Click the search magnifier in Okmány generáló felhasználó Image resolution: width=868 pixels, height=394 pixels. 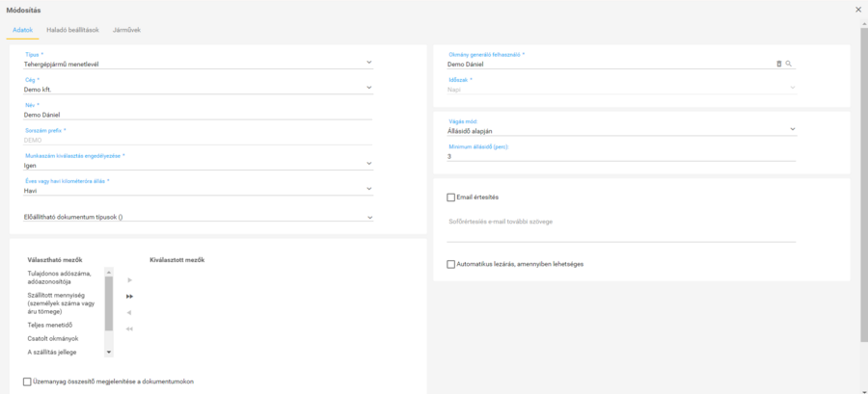coord(789,64)
